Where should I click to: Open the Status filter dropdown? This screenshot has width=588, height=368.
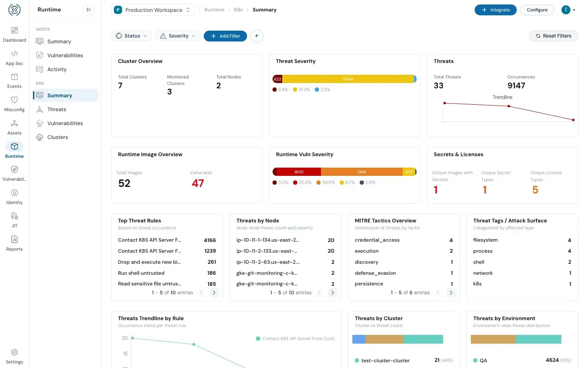(131, 36)
